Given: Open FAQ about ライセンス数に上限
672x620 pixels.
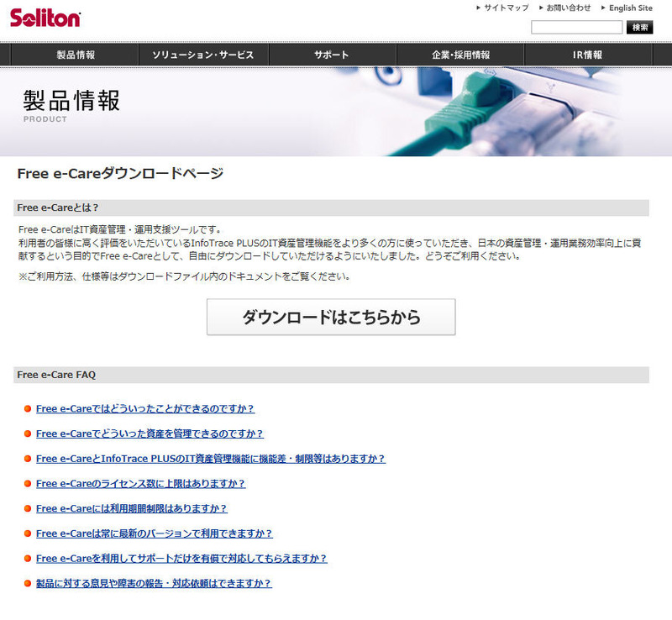Looking at the screenshot, I should tap(140, 484).
